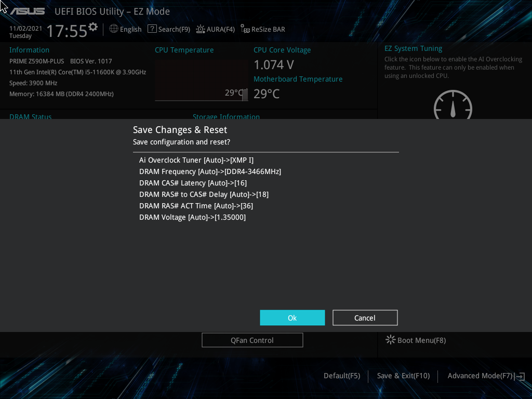The image size is (532, 399).
Task: Select the DRAM RAS# to CAS# Delay line
Action: pyautogui.click(x=204, y=194)
